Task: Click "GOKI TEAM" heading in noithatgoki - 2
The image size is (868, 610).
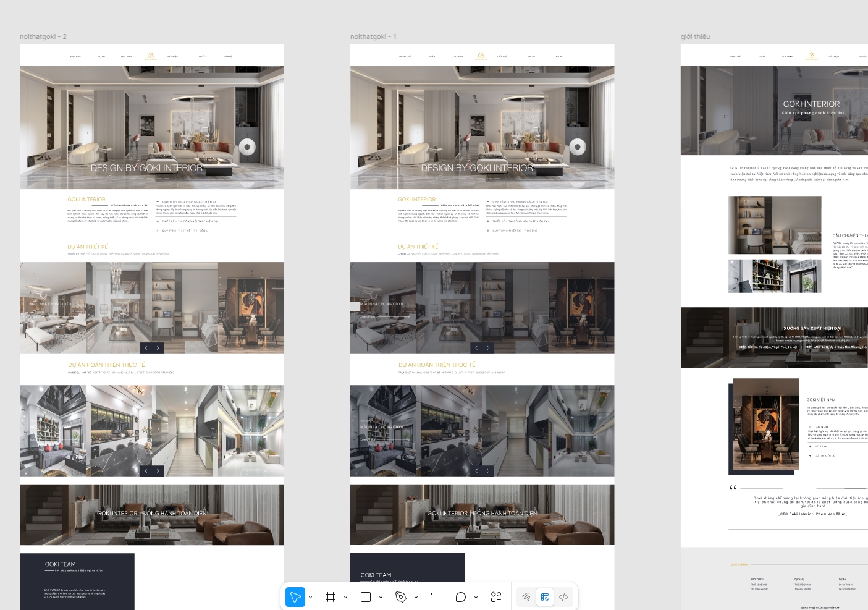Action: click(61, 564)
